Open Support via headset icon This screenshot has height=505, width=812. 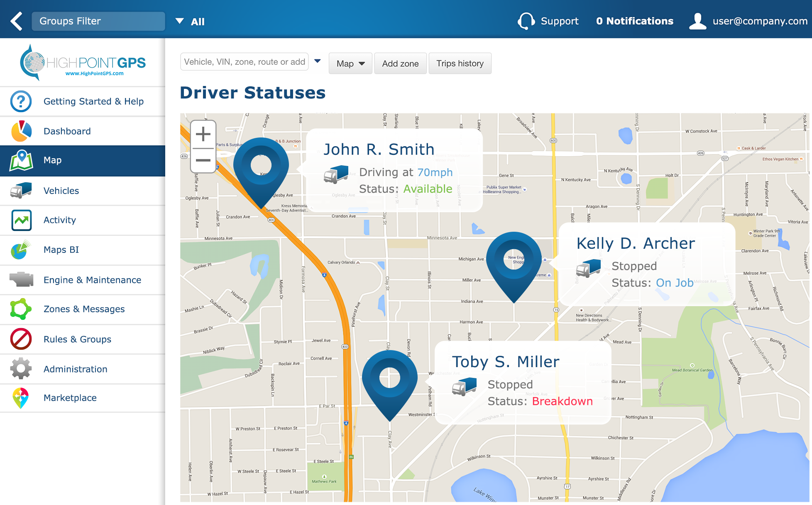point(526,21)
